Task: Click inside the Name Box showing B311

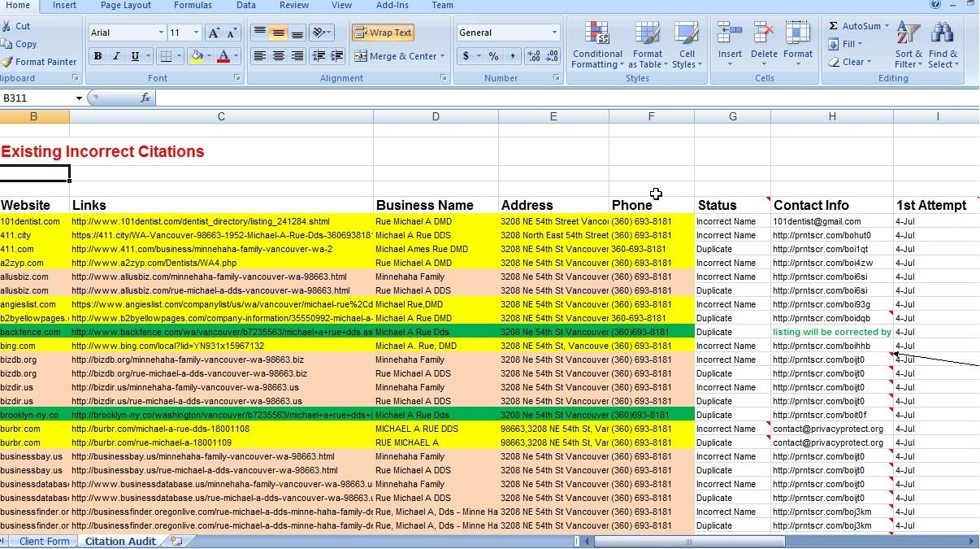Action: [x=33, y=98]
